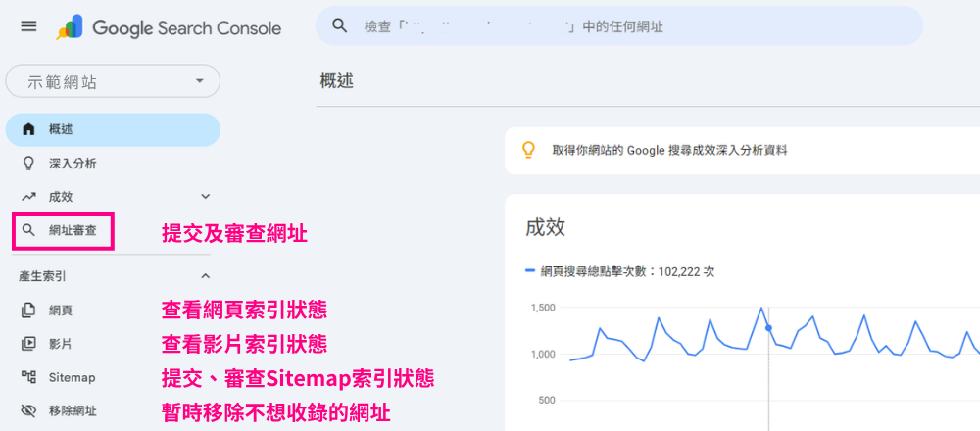The image size is (980, 431).
Task: Click the 概述 page heading
Action: coord(336,80)
